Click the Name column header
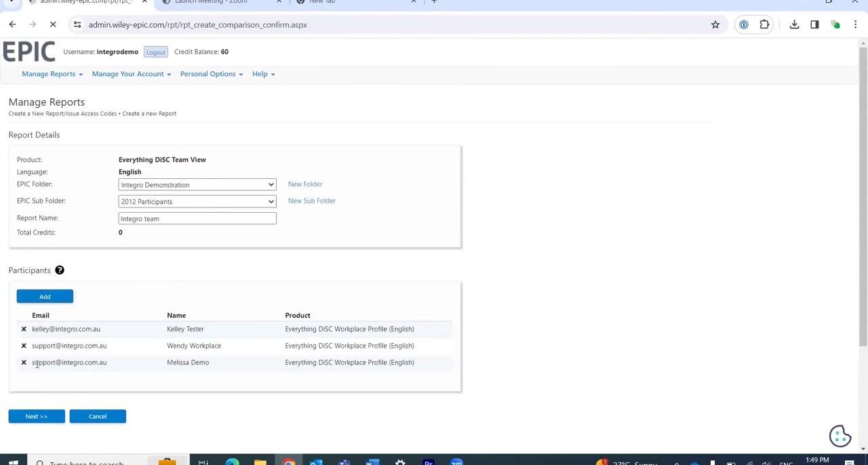Screen dimensions: 868x465 pos(176,315)
